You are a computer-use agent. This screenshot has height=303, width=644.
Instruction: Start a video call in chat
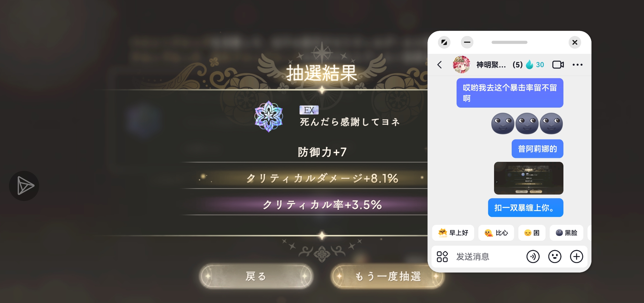[x=558, y=65]
